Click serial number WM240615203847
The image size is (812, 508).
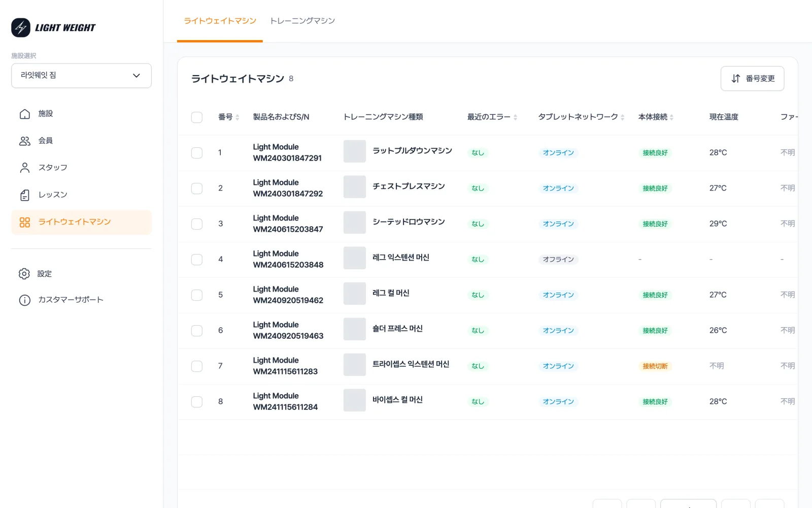pyautogui.click(x=288, y=230)
